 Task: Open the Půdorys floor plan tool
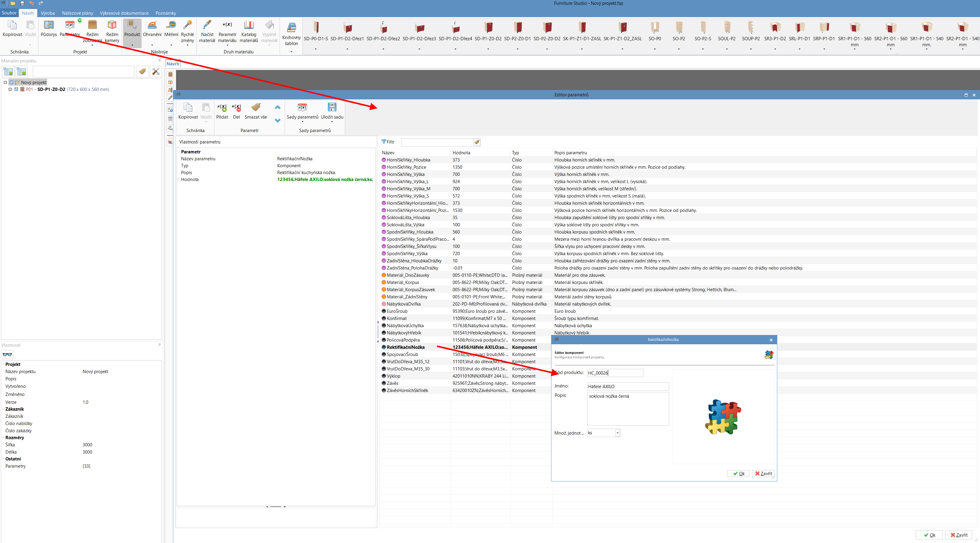point(49,29)
